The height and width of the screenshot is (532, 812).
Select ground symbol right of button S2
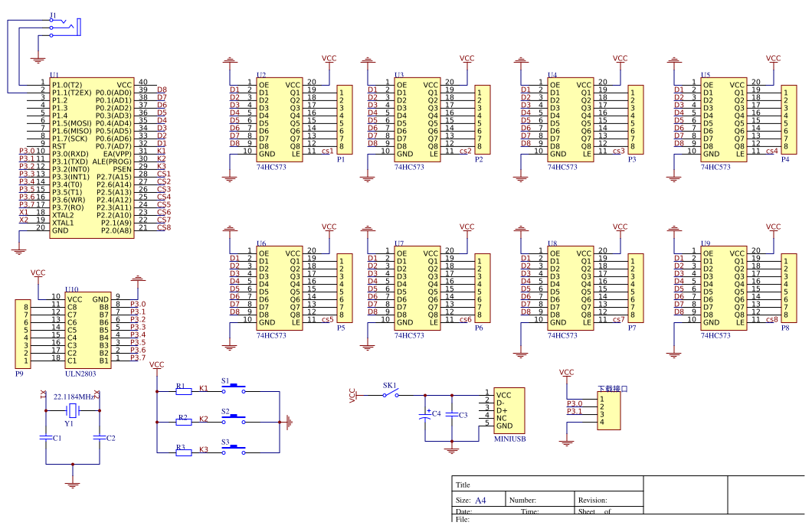pyautogui.click(x=289, y=423)
